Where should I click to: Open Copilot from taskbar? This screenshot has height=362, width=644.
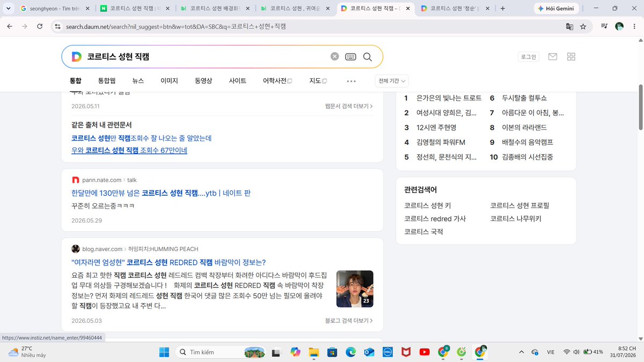coord(295,352)
